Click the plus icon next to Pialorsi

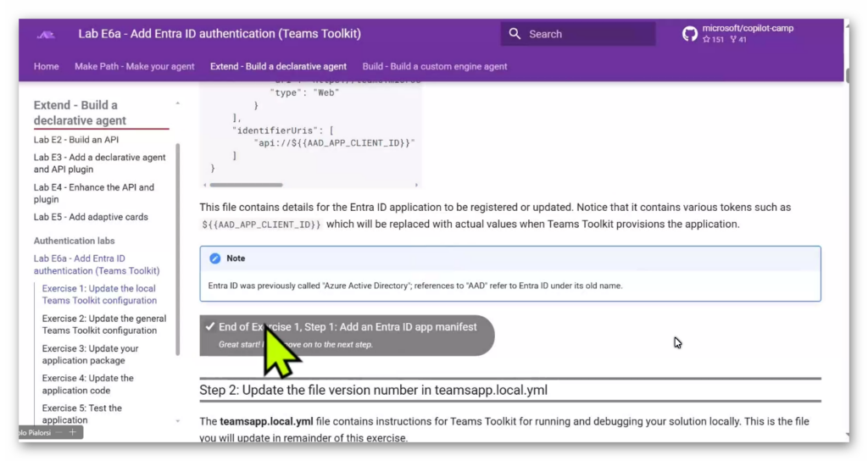[x=73, y=432]
